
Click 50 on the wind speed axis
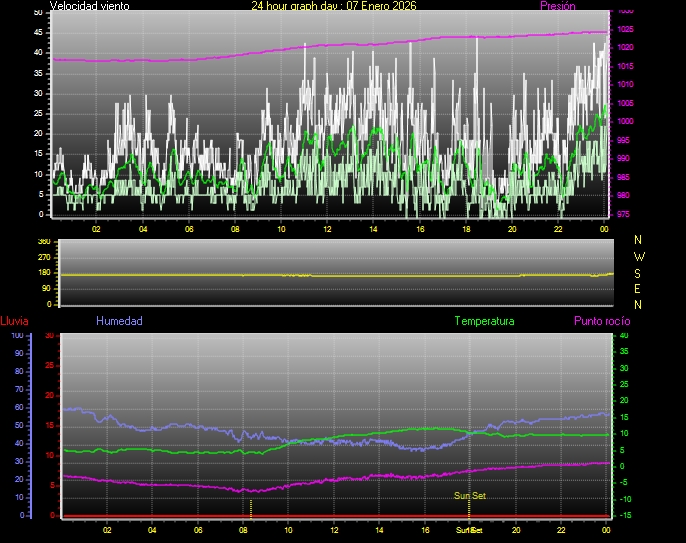tap(38, 12)
